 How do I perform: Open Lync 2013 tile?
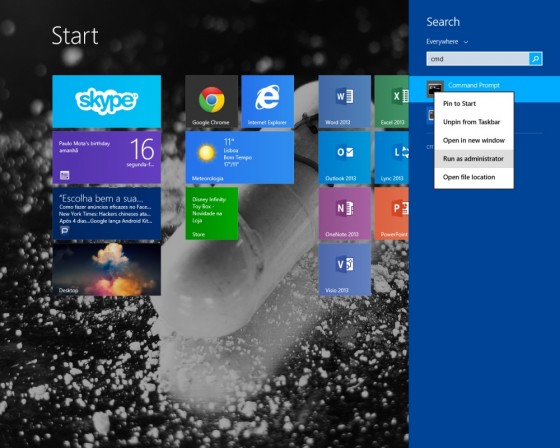[x=391, y=158]
